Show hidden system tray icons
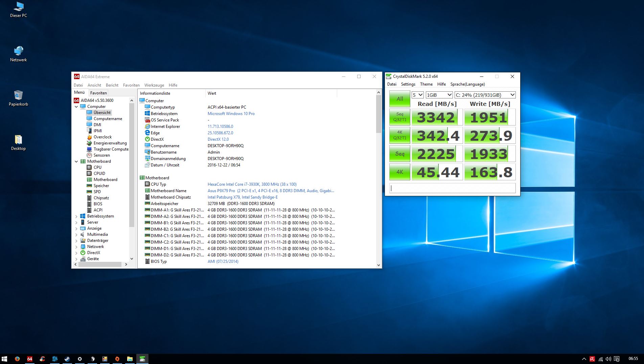Screen dimensions: 644x364 click(x=584, y=359)
